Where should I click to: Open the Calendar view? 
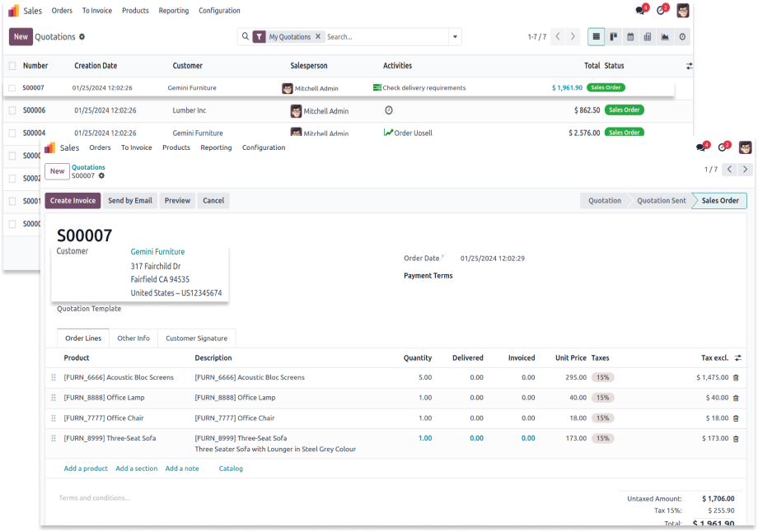630,37
